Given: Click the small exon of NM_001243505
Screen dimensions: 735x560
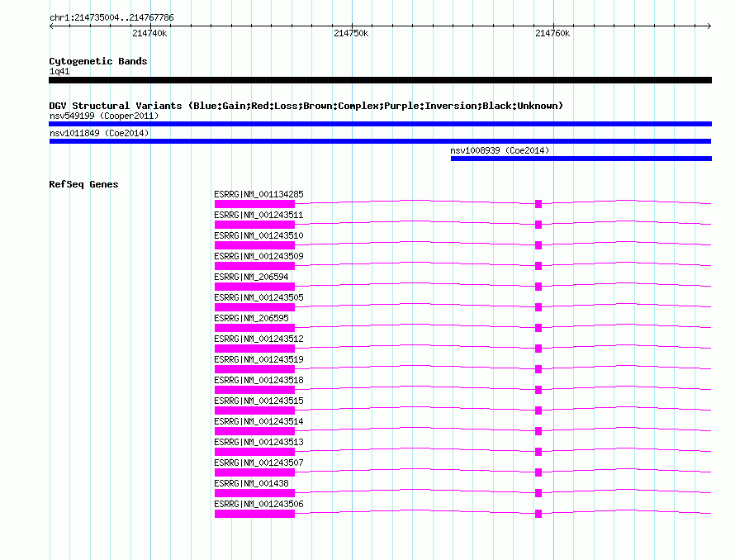Looking at the screenshot, I should [x=538, y=307].
